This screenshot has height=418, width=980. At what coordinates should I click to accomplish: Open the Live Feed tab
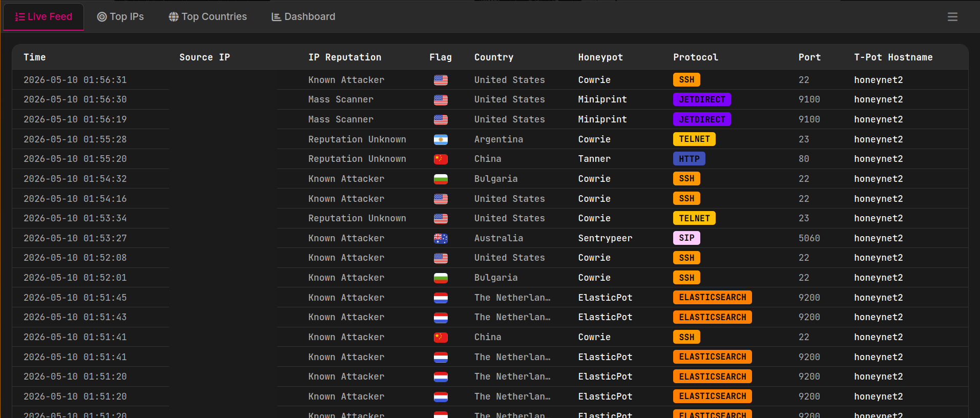point(44,16)
